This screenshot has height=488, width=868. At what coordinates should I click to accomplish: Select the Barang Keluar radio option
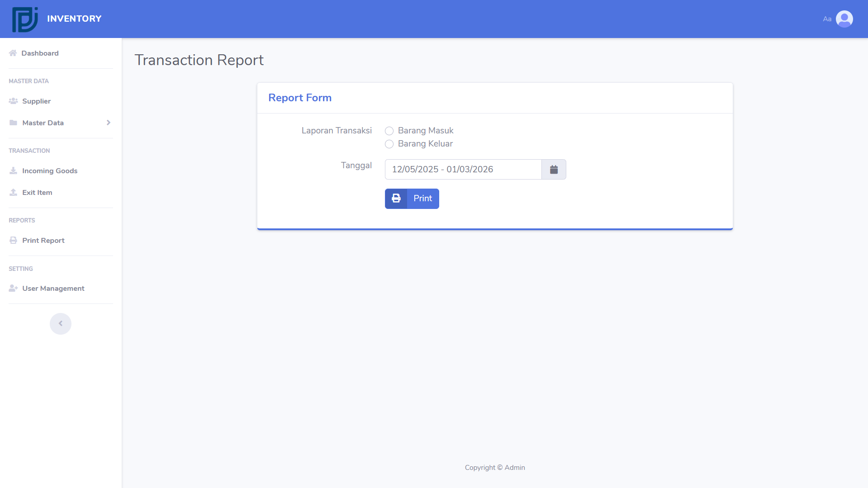pos(389,144)
